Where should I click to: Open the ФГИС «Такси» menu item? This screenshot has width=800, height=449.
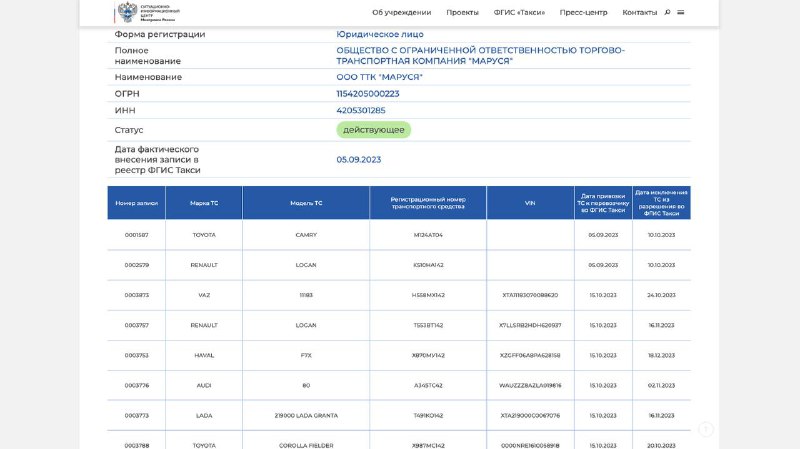519,12
